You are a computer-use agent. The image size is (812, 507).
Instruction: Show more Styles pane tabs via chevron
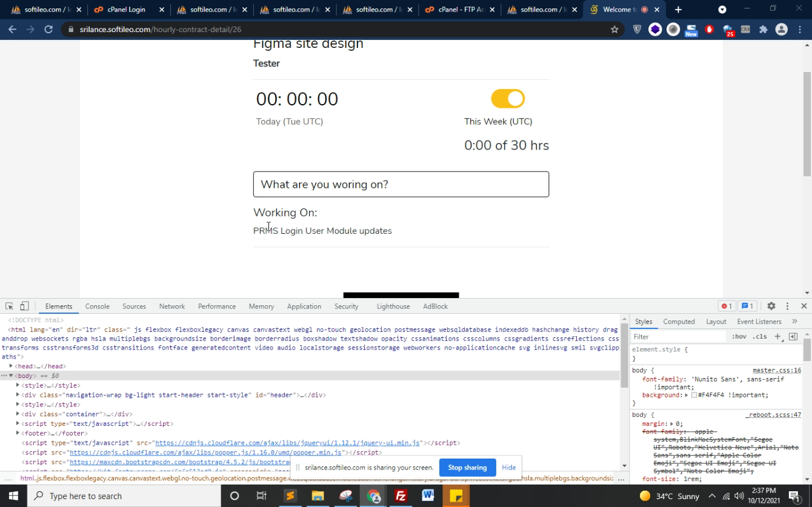point(794,322)
